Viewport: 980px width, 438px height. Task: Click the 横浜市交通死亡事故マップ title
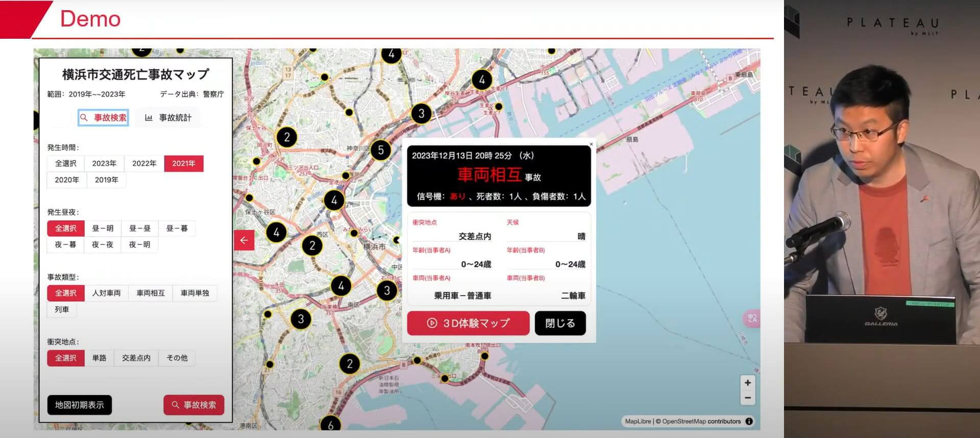pos(136,74)
